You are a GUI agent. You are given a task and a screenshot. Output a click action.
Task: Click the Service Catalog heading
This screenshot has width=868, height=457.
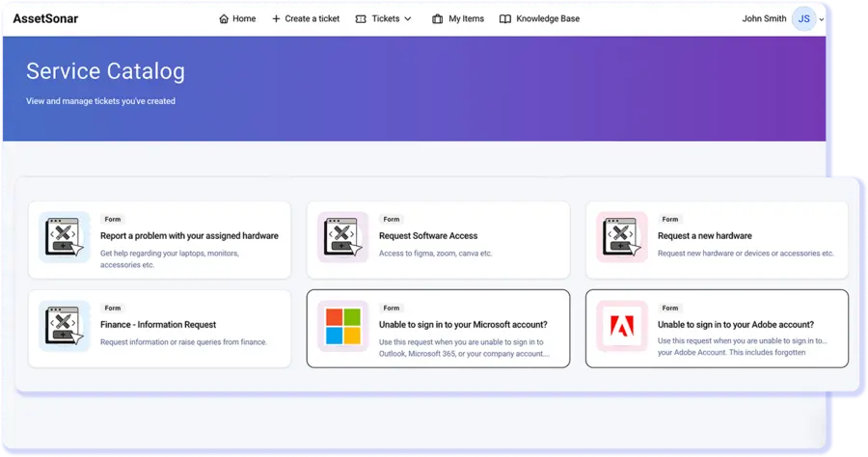[105, 71]
